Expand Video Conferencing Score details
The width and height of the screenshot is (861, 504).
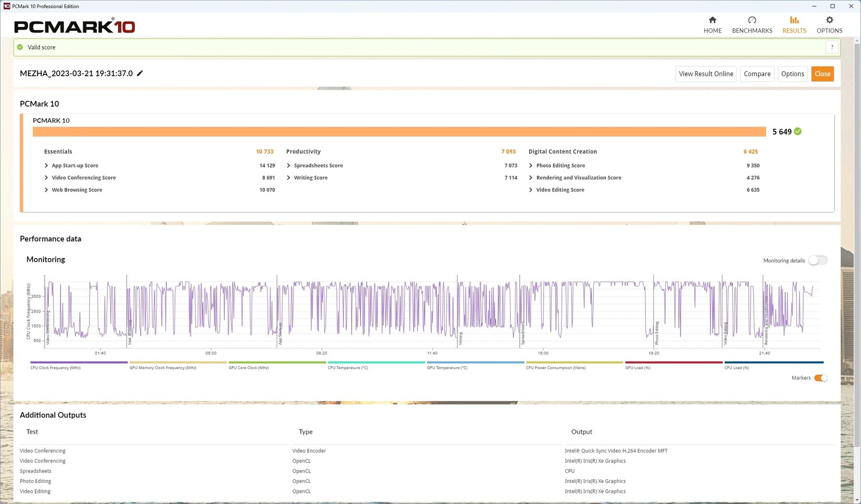pyautogui.click(x=46, y=177)
